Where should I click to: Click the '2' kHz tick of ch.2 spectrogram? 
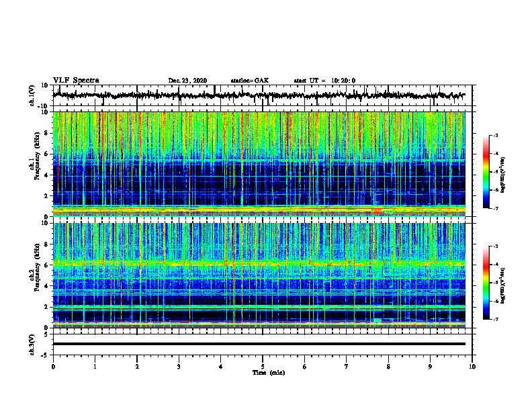tap(47, 307)
